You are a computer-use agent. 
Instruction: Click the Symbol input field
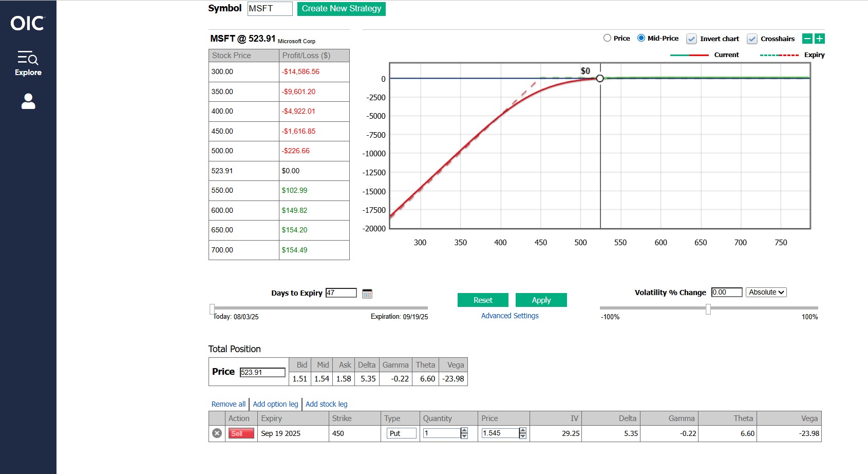(270, 9)
